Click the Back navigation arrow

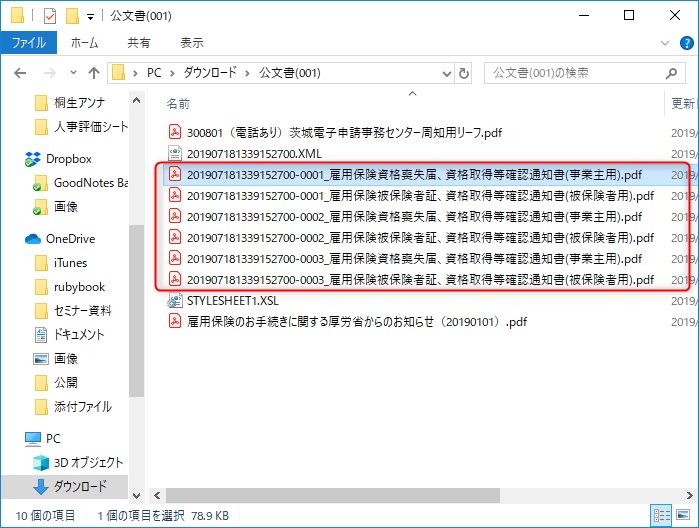(x=20, y=73)
